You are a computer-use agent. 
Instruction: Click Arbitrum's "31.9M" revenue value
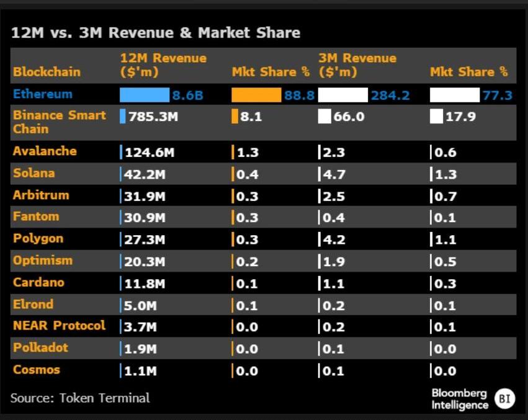click(145, 197)
